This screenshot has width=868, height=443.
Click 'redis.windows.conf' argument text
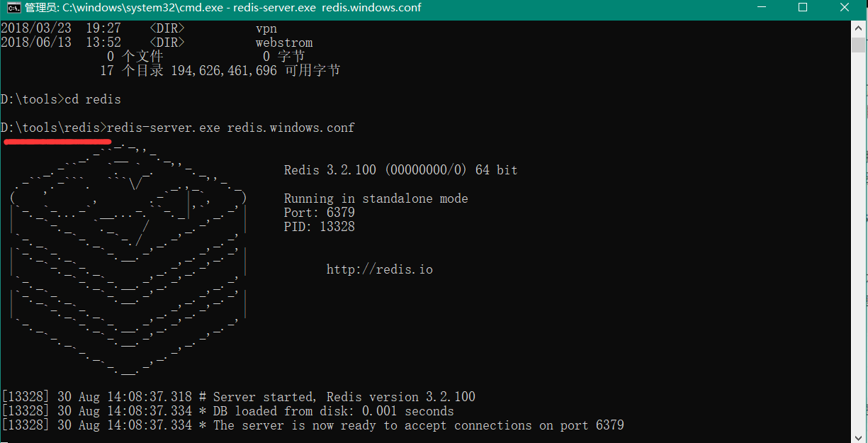[291, 128]
